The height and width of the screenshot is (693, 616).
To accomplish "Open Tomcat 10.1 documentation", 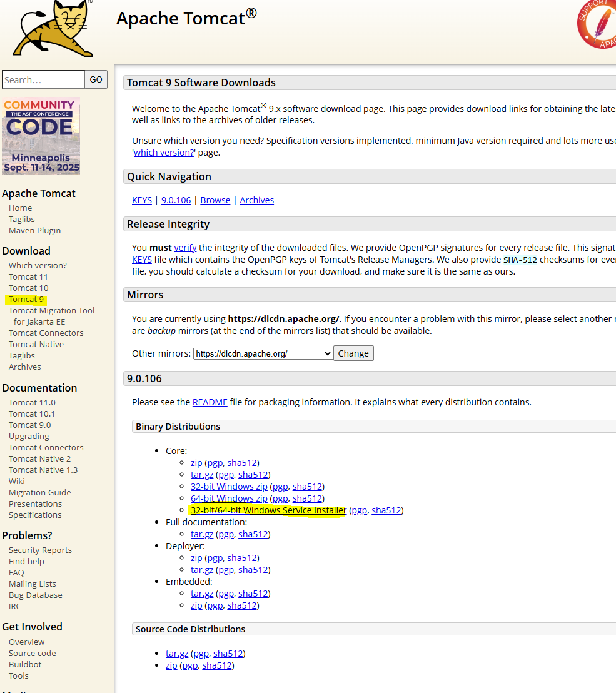I will [32, 413].
